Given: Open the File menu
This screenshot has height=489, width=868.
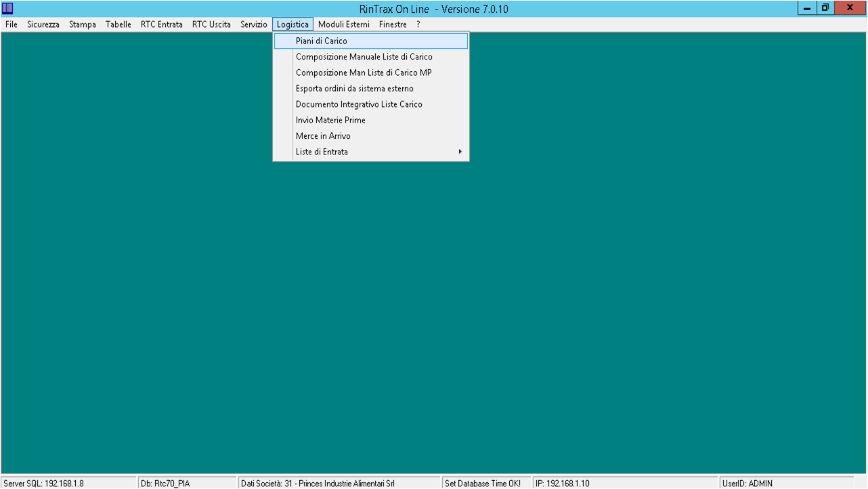Looking at the screenshot, I should 12,24.
